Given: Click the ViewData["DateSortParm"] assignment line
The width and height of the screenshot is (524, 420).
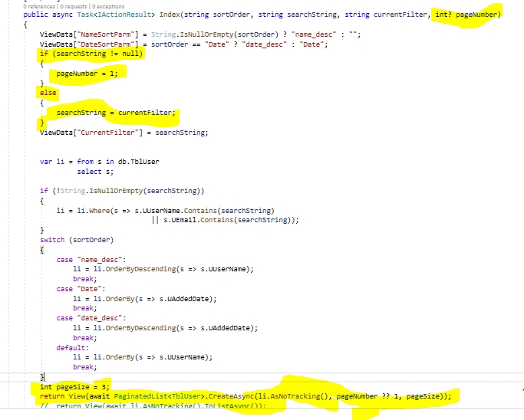Looking at the screenshot, I should pyautogui.click(x=184, y=44).
